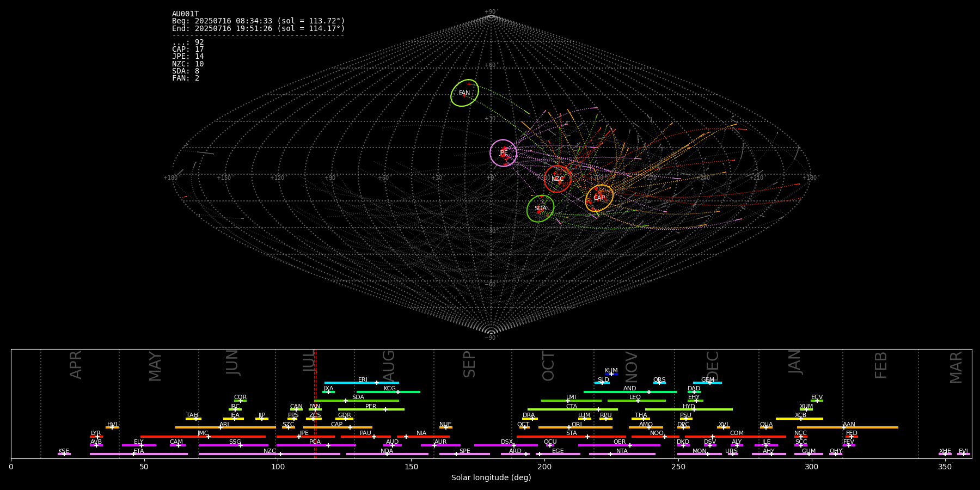Click the APR month label
The height and width of the screenshot is (490, 980).
point(76,365)
